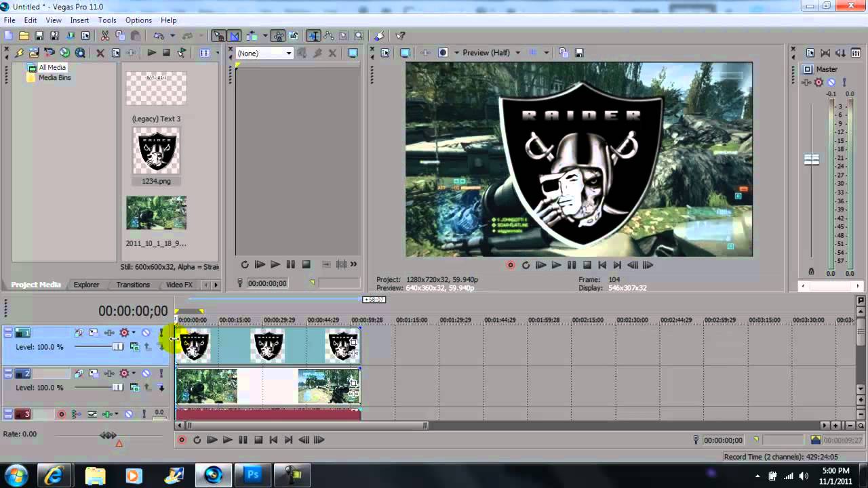Screen dimensions: 868x488
Task: Open the Track FX icon on track 1
Action: point(109,333)
